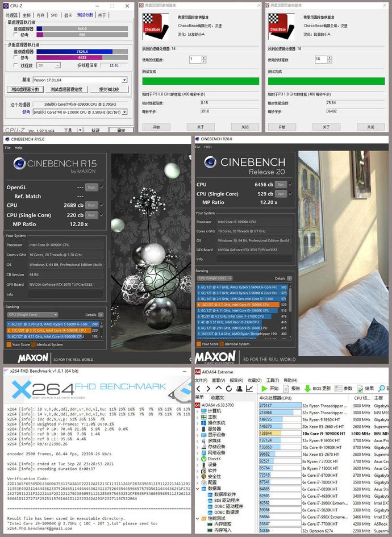The width and height of the screenshot is (392, 537).
Task: Select 操作系统 Windows icon in AIDA64 tree
Action: (204, 423)
